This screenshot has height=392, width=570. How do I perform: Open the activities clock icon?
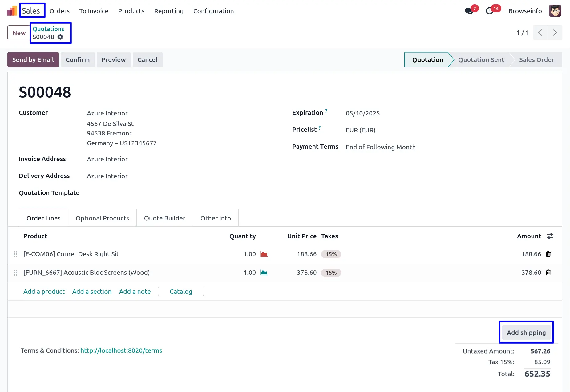[x=489, y=11]
